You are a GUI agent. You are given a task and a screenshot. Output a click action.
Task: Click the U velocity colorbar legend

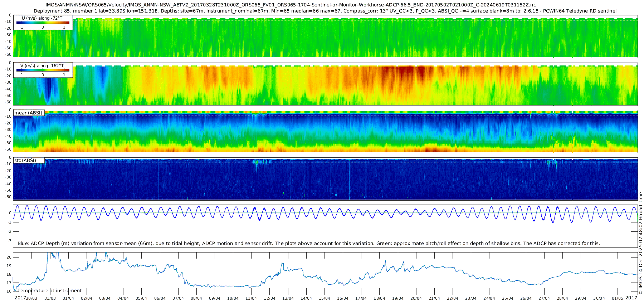[43, 23]
